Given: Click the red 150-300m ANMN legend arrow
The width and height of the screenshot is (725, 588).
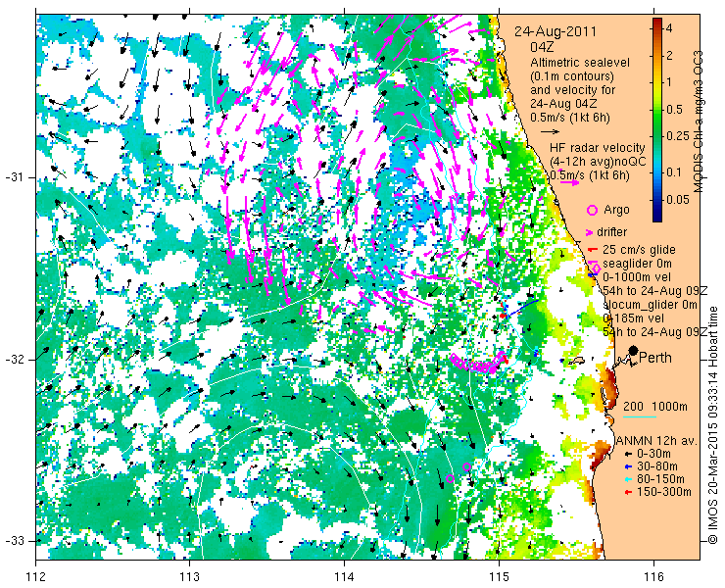Looking at the screenshot, I should pyautogui.click(x=628, y=492).
